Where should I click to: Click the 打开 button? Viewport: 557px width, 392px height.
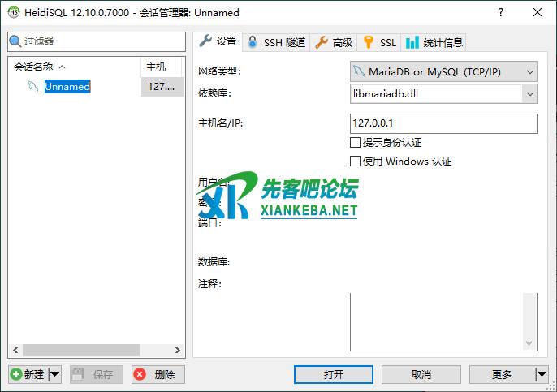tap(334, 375)
